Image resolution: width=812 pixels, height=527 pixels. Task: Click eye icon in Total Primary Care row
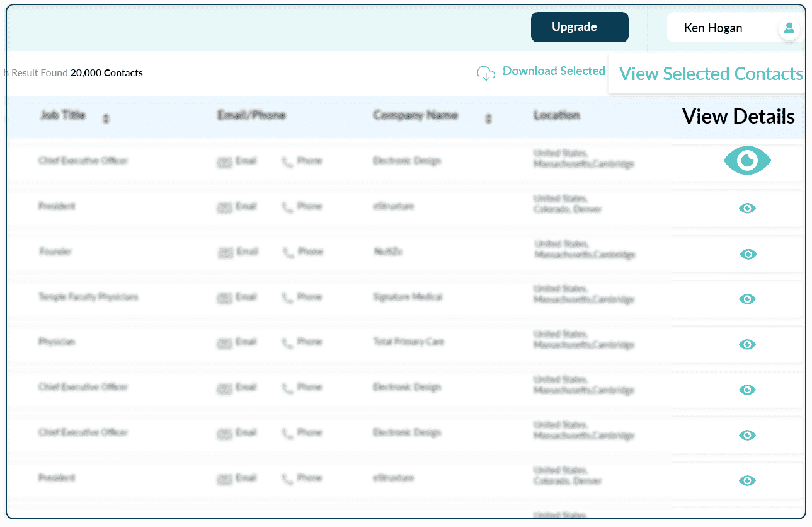pyautogui.click(x=747, y=344)
